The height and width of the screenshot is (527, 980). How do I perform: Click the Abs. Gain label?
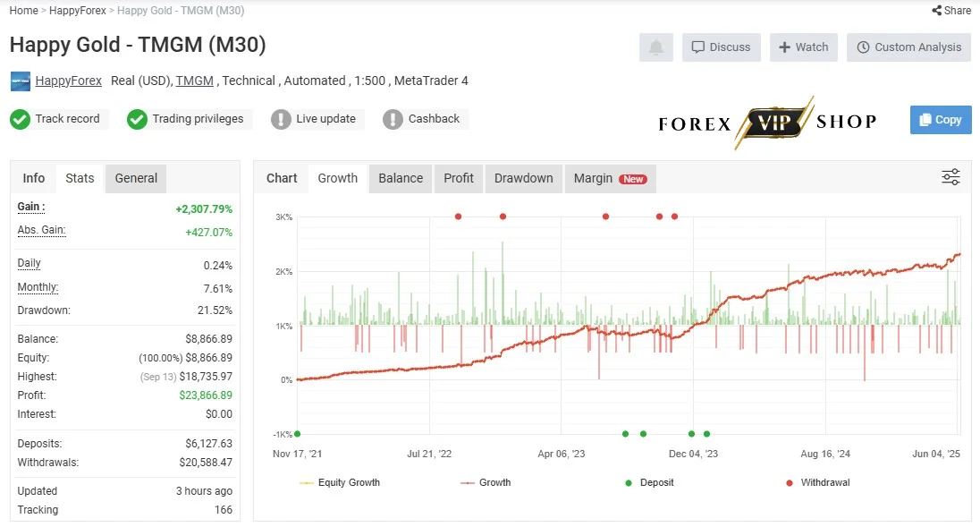(41, 230)
